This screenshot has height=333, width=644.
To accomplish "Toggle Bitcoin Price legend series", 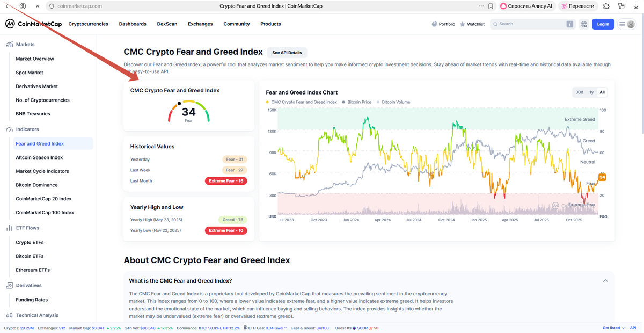I will click(356, 102).
